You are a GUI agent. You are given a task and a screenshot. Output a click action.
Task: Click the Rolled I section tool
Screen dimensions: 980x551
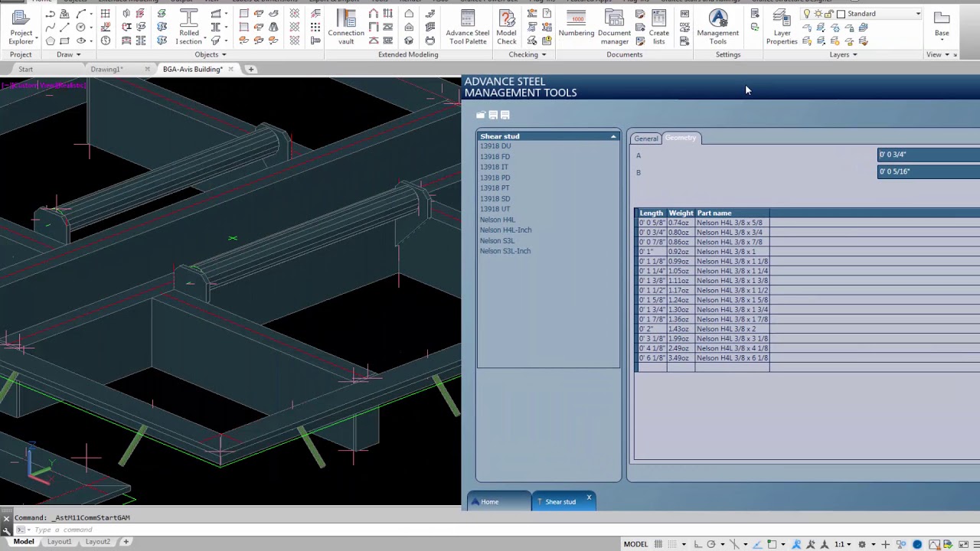(189, 26)
